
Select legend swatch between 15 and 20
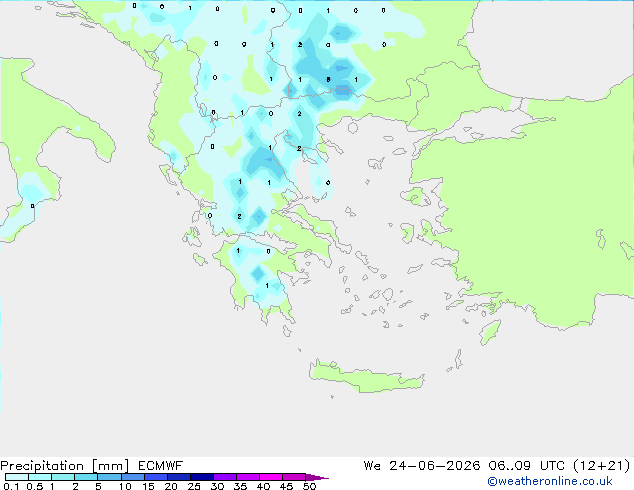pos(156,477)
